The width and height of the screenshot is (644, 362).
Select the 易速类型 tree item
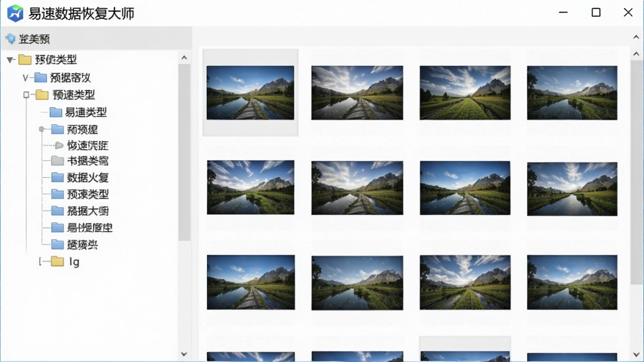click(x=86, y=112)
